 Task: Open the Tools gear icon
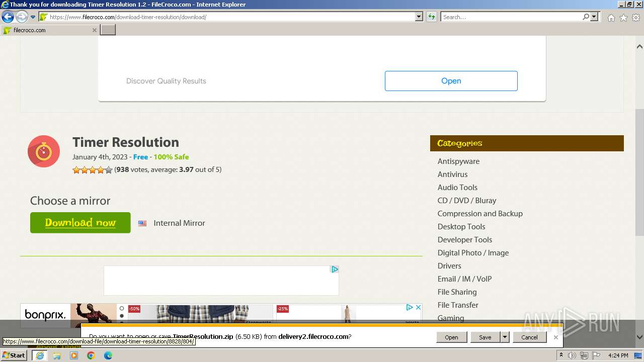tap(636, 18)
